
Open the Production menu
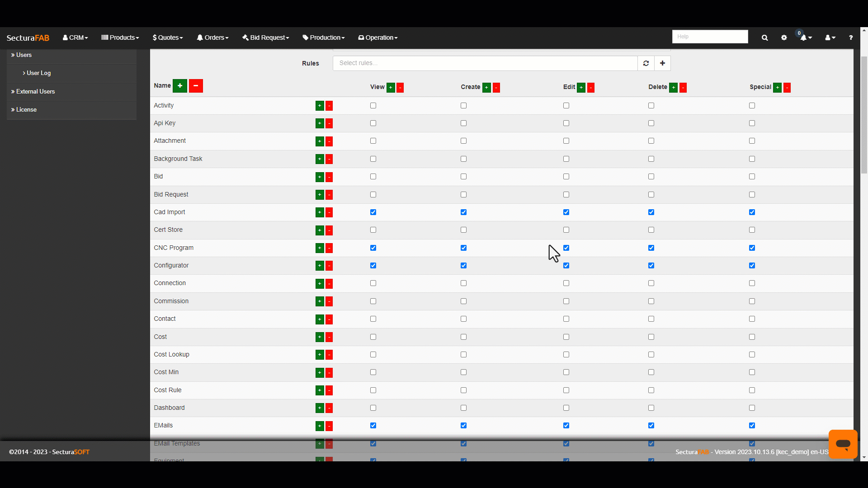[324, 38]
